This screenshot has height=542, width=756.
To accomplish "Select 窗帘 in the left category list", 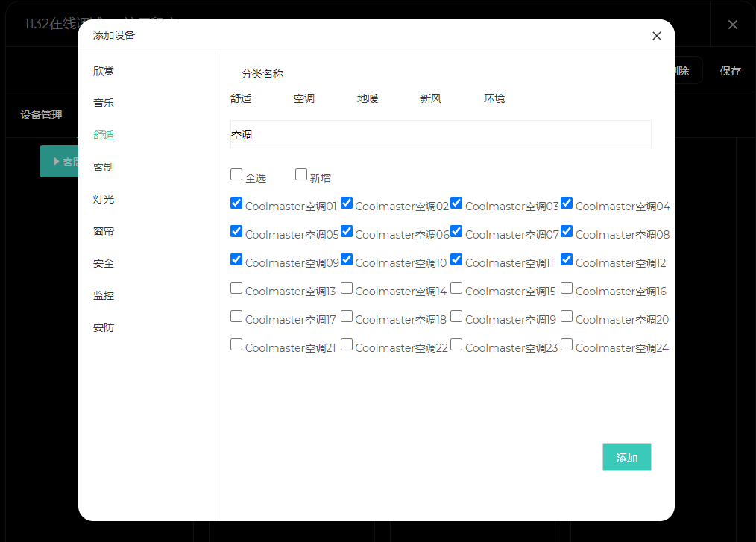I will pos(104,231).
